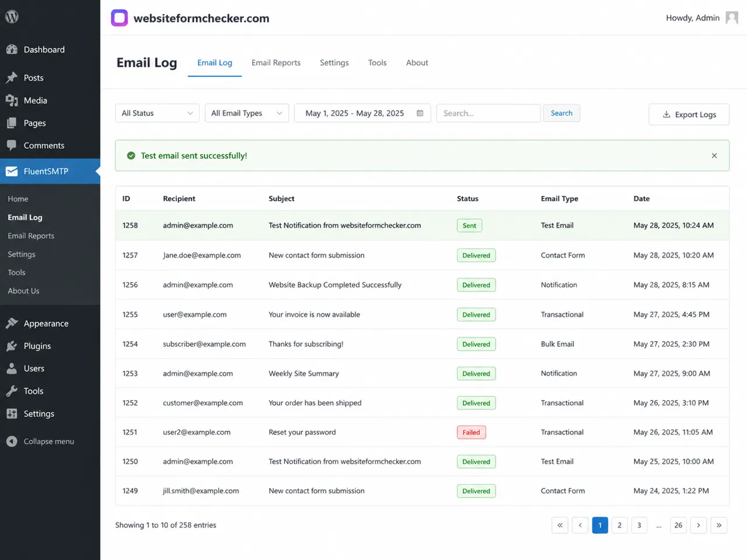This screenshot has width=747, height=560.
Task: Click recipient jill.smith@example.com
Action: coord(201,491)
